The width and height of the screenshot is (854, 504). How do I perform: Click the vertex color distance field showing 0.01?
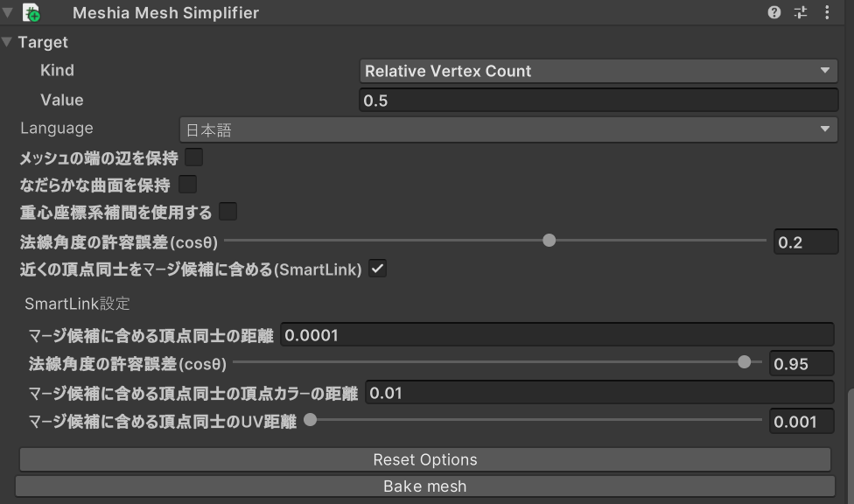(599, 392)
